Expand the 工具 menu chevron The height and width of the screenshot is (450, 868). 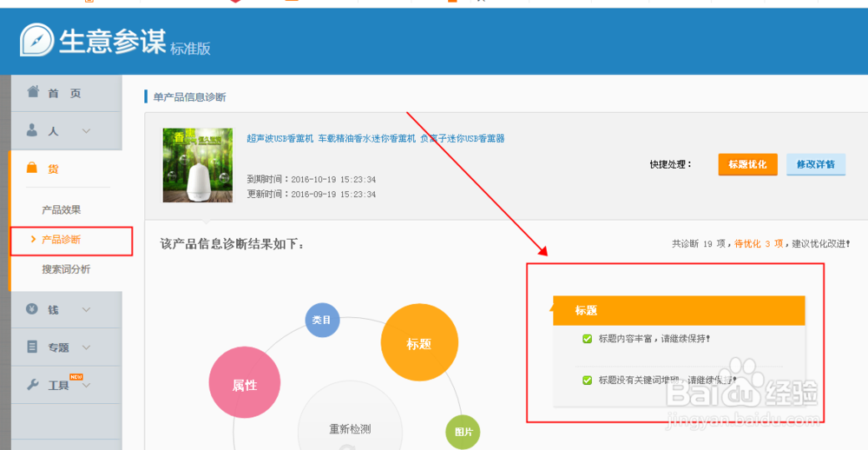point(86,385)
